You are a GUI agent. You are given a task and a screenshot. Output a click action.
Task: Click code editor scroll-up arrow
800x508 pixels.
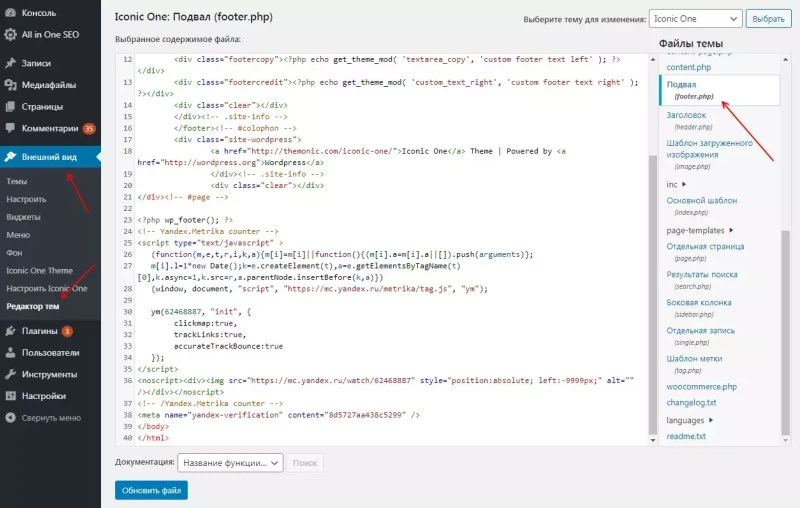pyautogui.click(x=653, y=60)
